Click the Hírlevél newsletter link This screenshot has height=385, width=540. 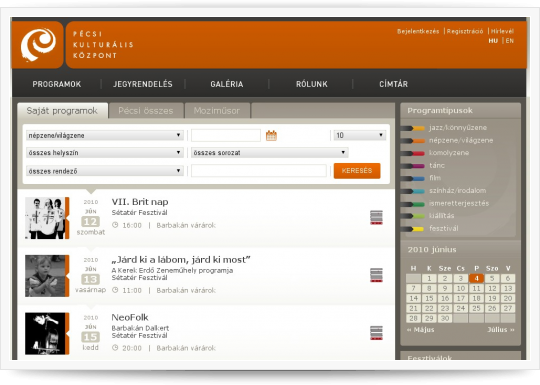502,31
